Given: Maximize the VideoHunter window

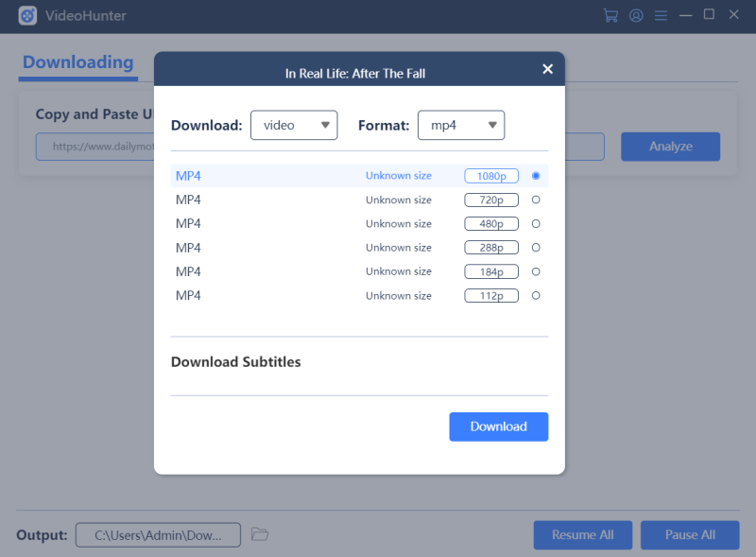Looking at the screenshot, I should 709,14.
